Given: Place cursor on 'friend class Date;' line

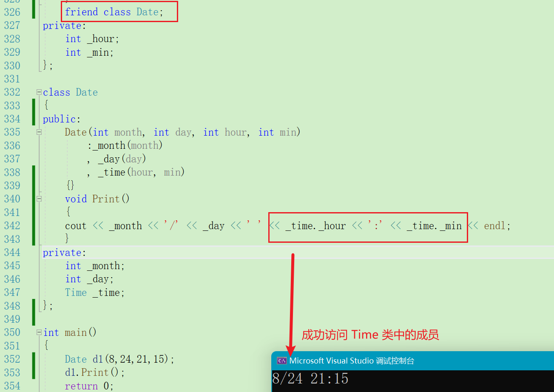Looking at the screenshot, I should 114,12.
